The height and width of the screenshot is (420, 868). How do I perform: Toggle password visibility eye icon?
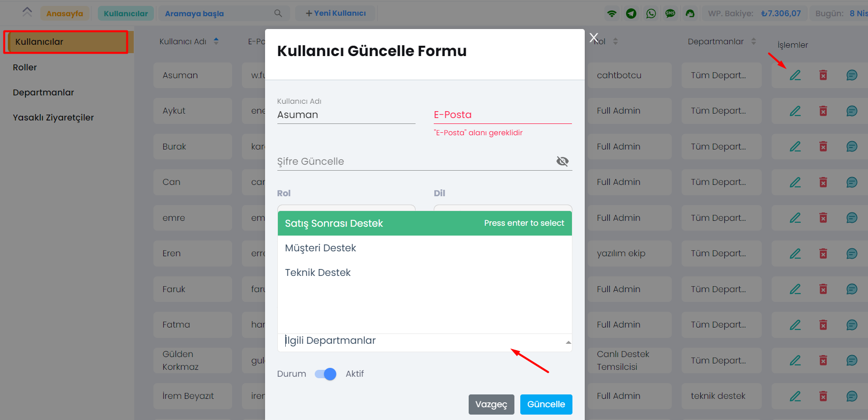tap(563, 161)
